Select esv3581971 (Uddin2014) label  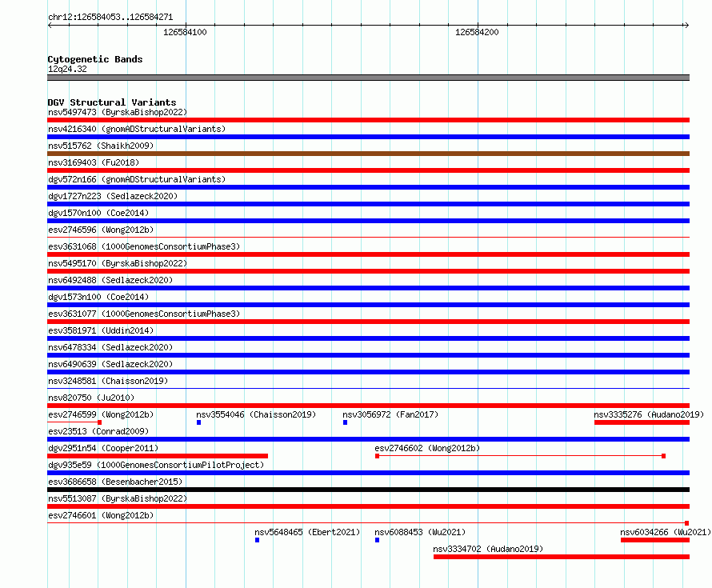(101, 330)
